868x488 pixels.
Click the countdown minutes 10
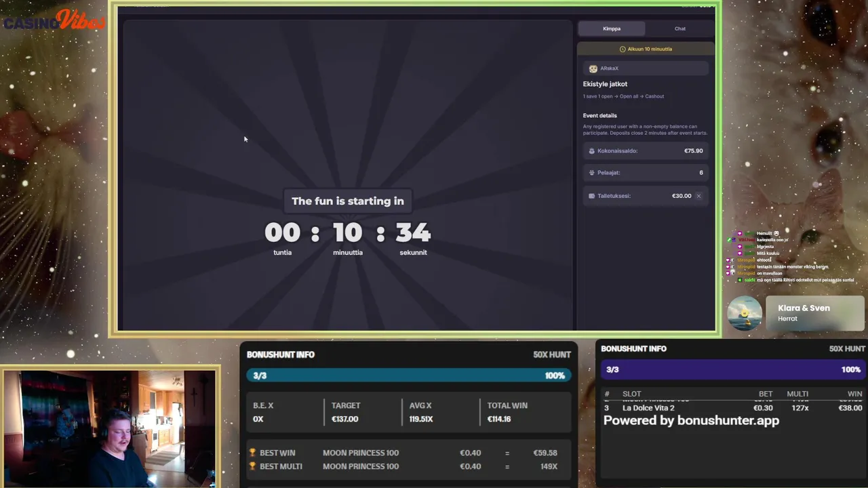coord(348,232)
